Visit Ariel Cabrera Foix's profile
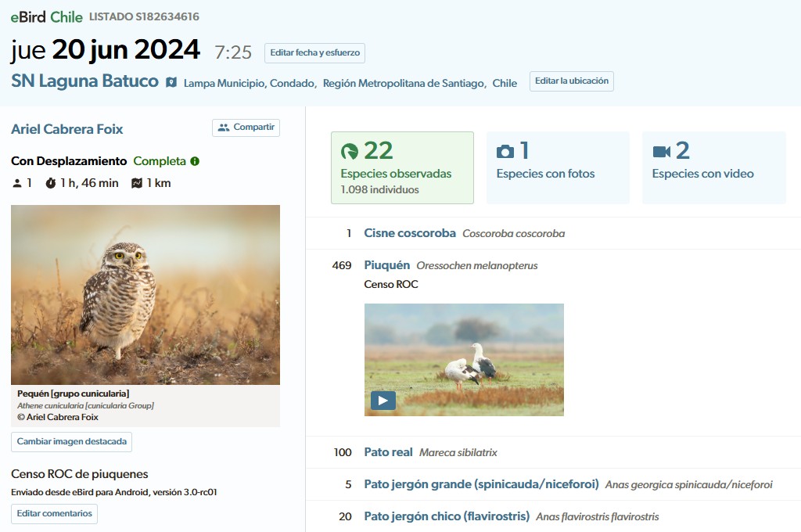 pos(66,129)
